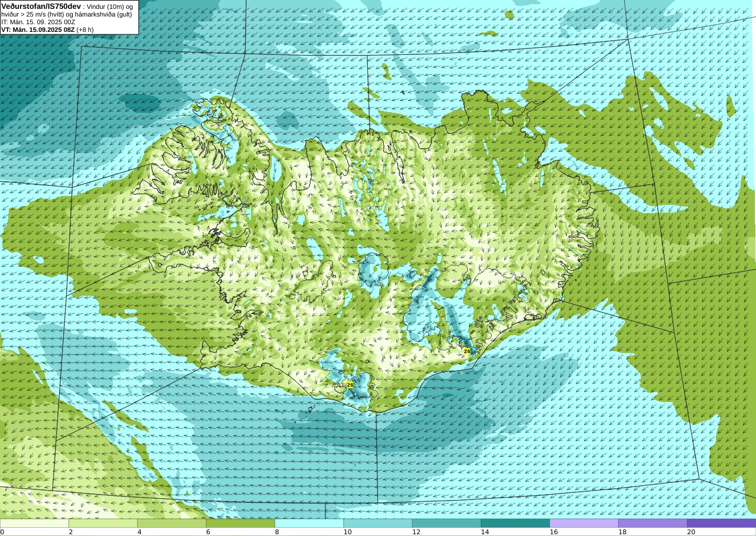756x536 pixels.
Task: Click the 0–2 m/s pale yellow legend swatch
Action: 34,523
